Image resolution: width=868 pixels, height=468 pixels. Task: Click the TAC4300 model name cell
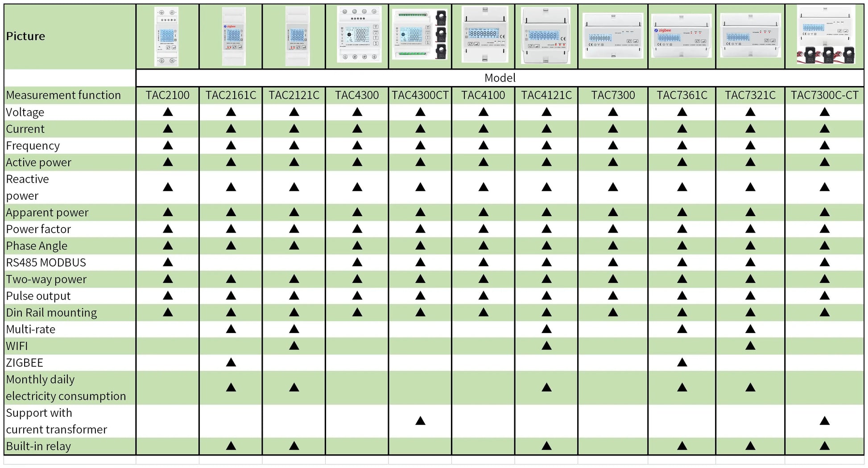click(x=357, y=95)
